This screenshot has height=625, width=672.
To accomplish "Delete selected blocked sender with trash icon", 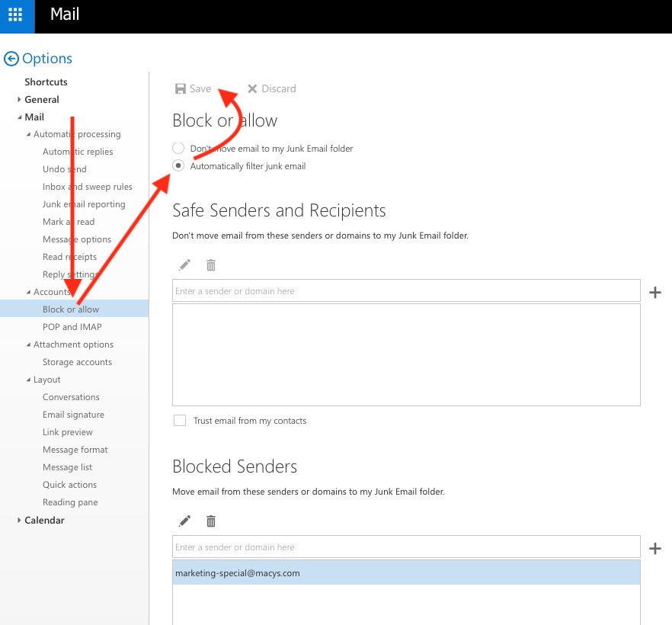I will tap(211, 521).
